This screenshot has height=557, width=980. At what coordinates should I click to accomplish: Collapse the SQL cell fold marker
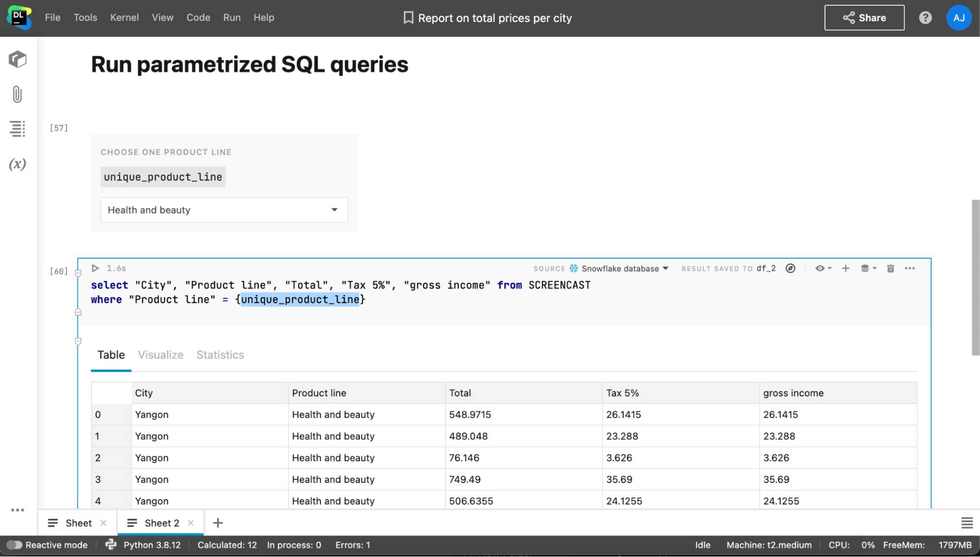pyautogui.click(x=78, y=273)
